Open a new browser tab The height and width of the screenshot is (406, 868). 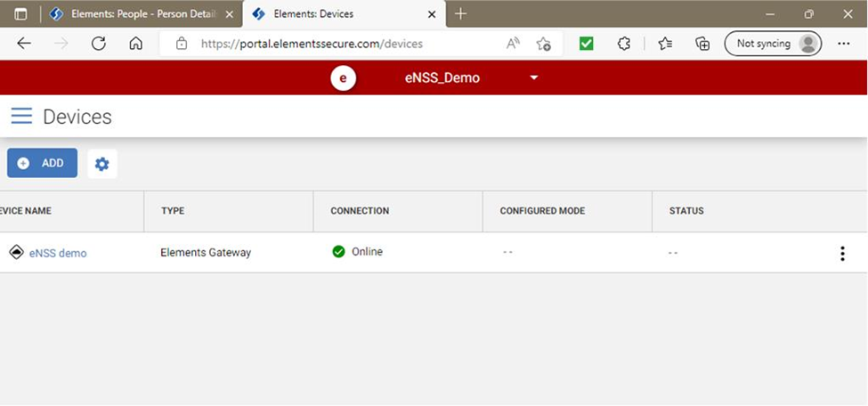coord(460,14)
